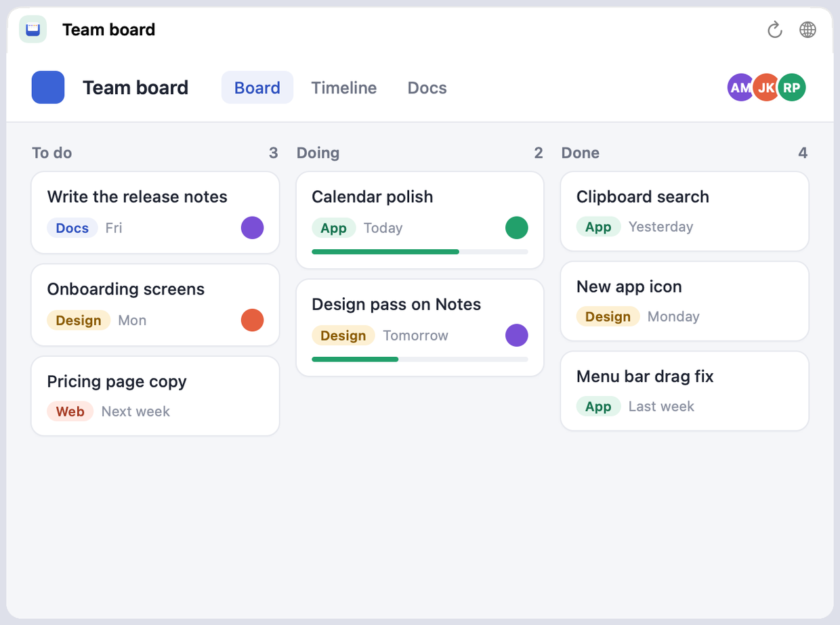Open the Clipboard search card title
The width and height of the screenshot is (840, 625).
643,196
